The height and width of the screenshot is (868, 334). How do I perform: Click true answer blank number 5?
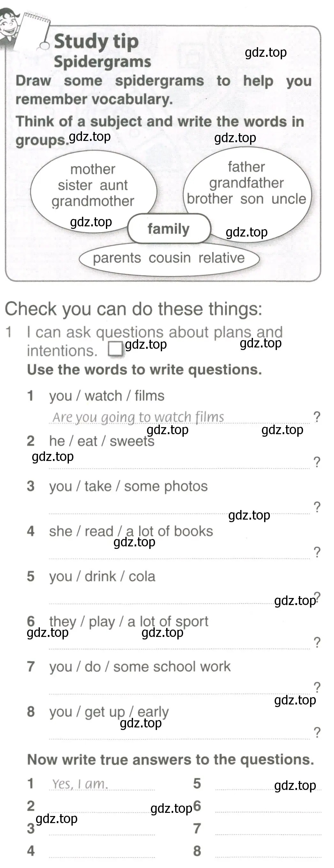pyautogui.click(x=268, y=784)
